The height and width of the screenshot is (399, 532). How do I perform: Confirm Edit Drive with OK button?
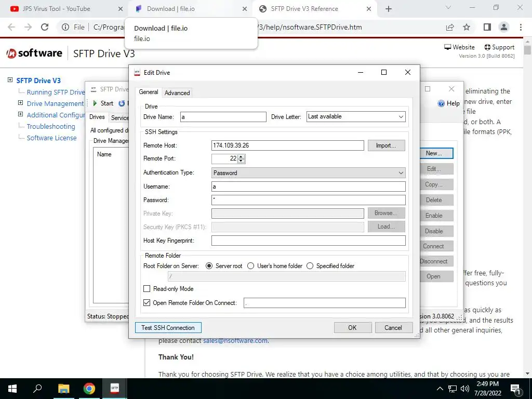click(352, 327)
